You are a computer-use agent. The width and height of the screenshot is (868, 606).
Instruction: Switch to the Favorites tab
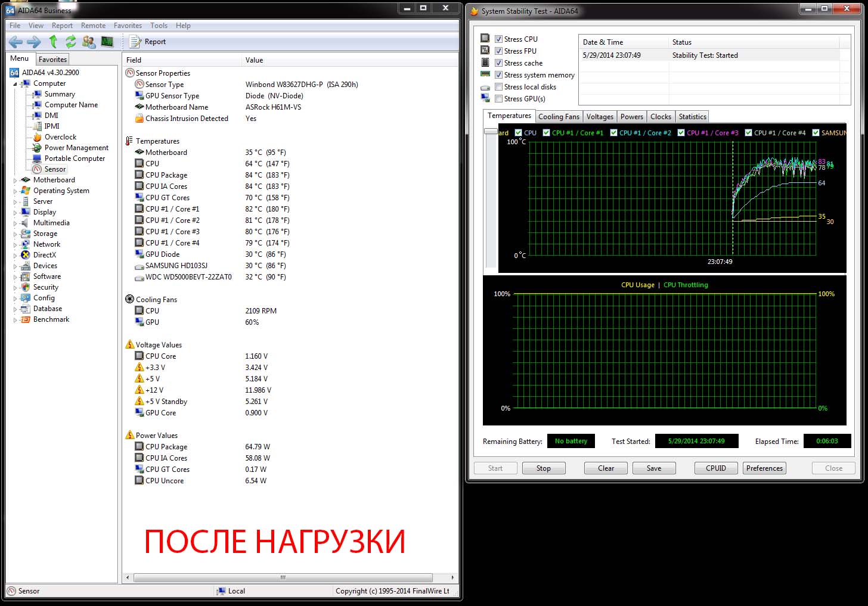(x=52, y=60)
